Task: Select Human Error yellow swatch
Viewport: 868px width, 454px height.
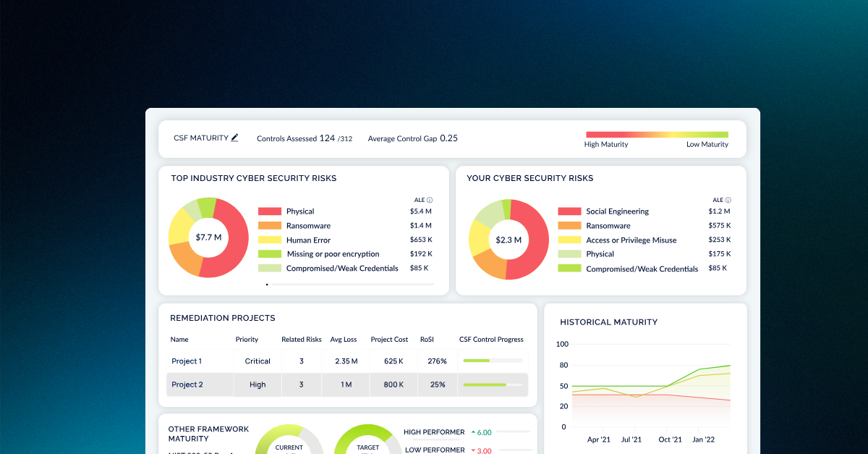Action: click(x=269, y=240)
